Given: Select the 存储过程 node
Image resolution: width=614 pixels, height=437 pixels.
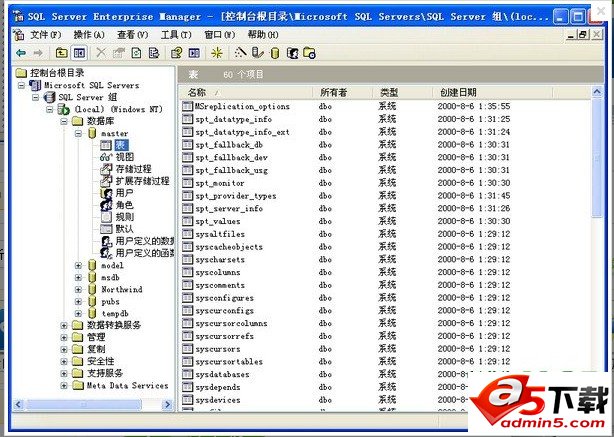Looking at the screenshot, I should point(134,169).
